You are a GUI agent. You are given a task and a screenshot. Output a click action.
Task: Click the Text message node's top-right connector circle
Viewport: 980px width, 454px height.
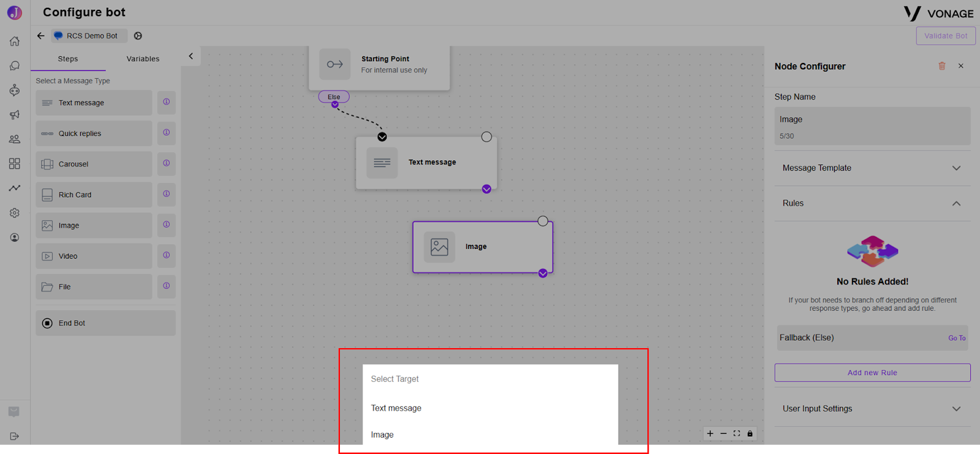[x=486, y=137]
